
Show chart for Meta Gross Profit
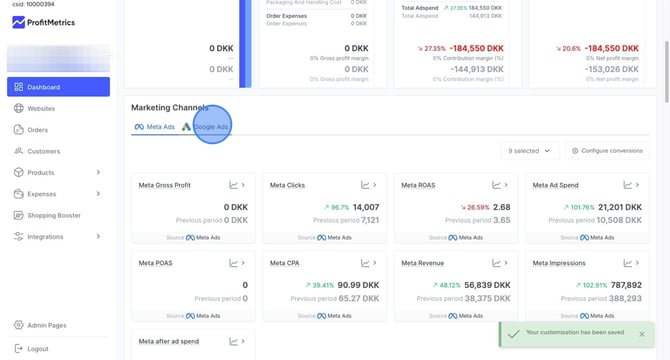pos(233,185)
